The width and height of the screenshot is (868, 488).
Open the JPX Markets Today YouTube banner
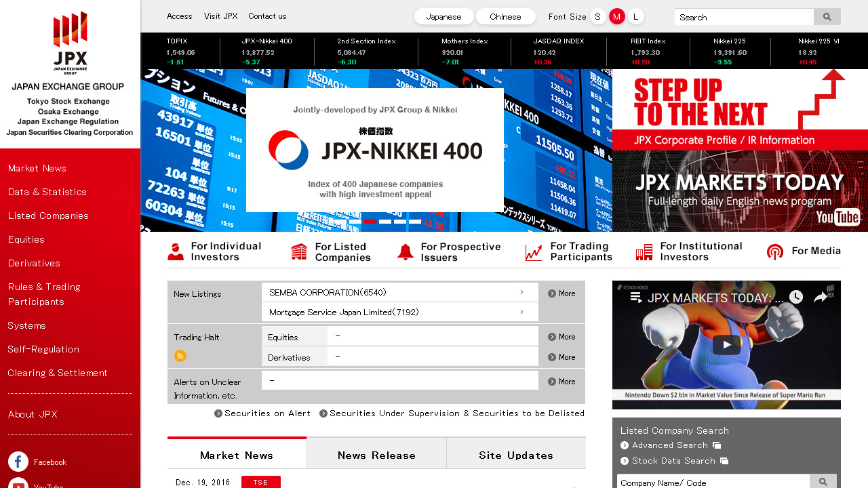(x=740, y=191)
